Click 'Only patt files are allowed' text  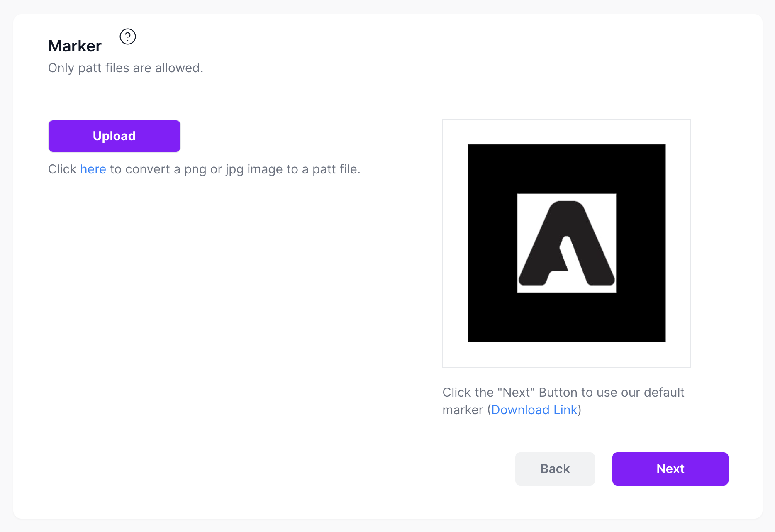pos(126,68)
